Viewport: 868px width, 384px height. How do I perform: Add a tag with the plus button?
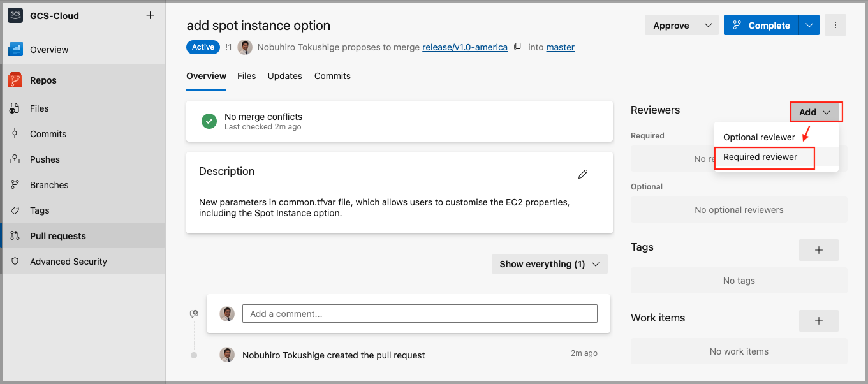point(818,250)
